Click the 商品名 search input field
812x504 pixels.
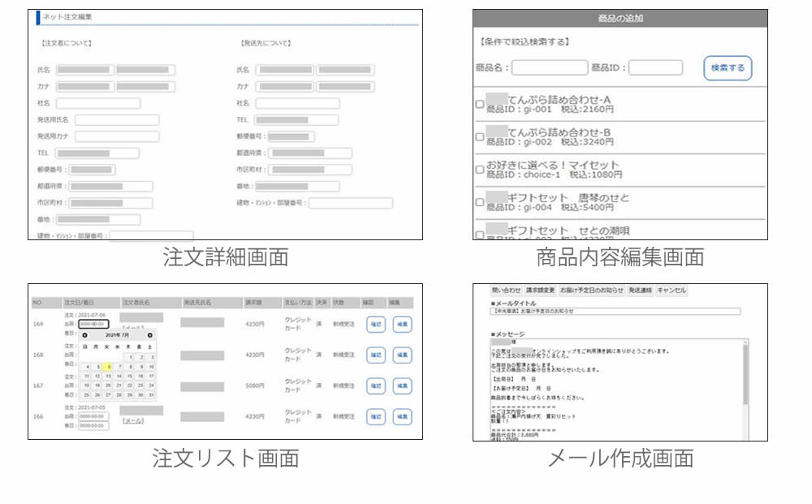pyautogui.click(x=549, y=68)
